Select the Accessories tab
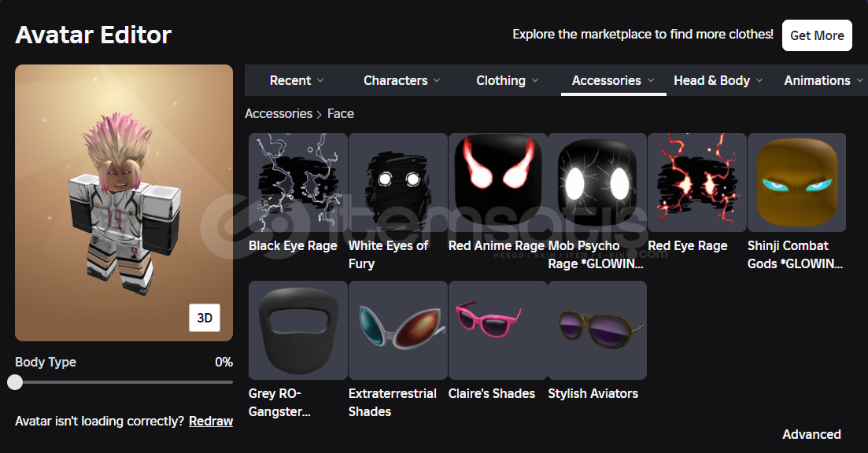This screenshot has height=453, width=868. pyautogui.click(x=613, y=80)
